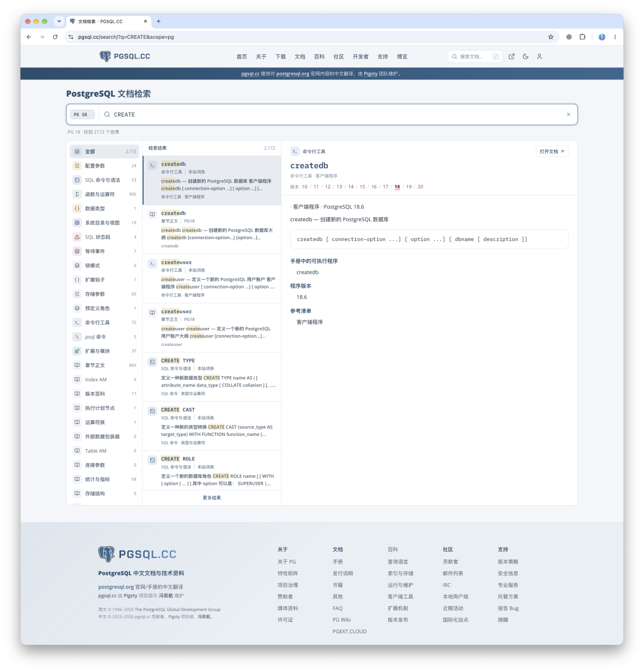Show 全部 results category
The image size is (644, 672).
104,151
